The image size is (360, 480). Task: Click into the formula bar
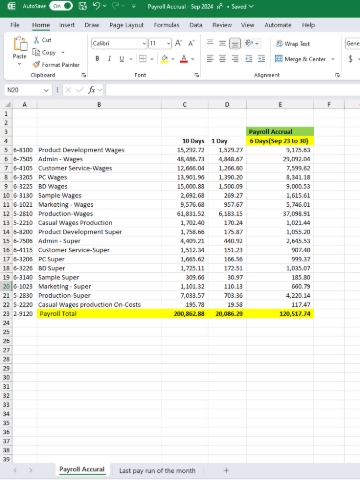tap(233, 90)
